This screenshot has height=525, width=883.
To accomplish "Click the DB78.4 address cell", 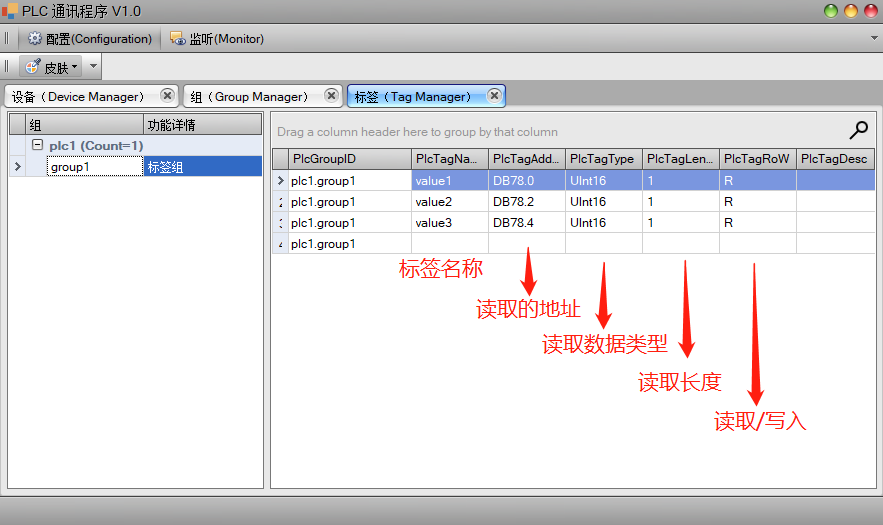I will coord(527,223).
